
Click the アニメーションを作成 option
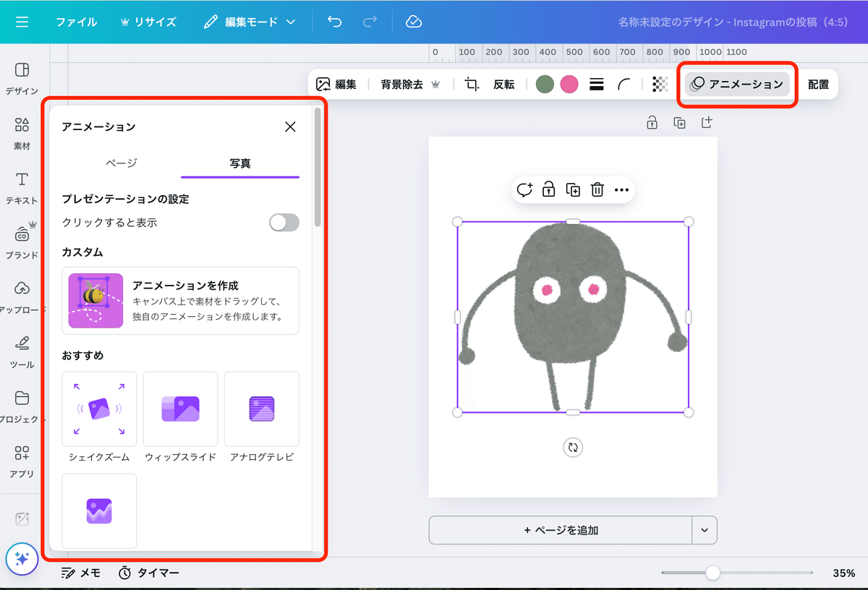(x=180, y=301)
